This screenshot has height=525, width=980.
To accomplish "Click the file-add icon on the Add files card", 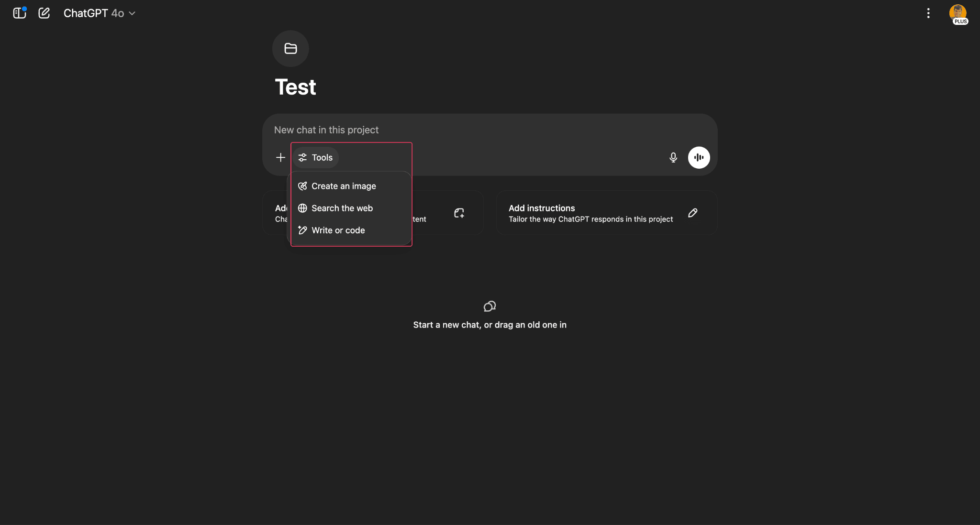I will [x=459, y=213].
